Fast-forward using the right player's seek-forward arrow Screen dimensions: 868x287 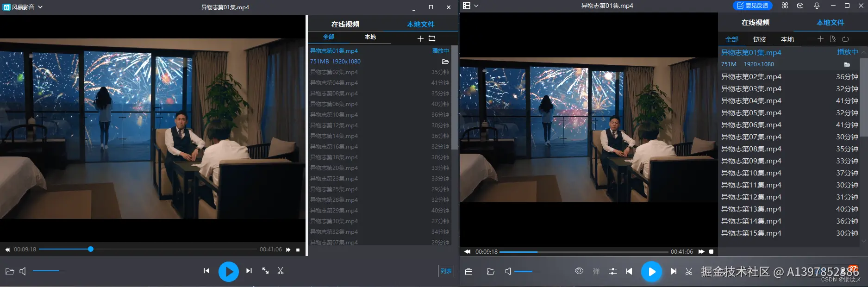coord(701,252)
